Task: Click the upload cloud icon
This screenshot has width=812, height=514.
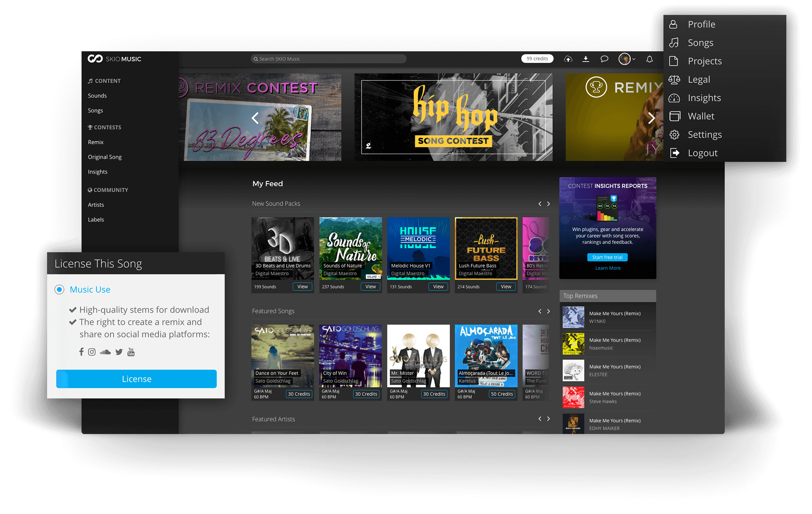Action: pos(568,59)
